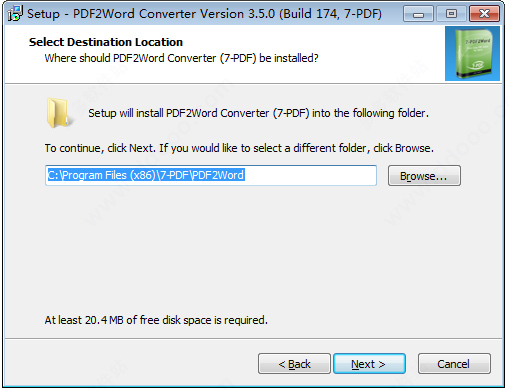Open the Browse… folder picker
The width and height of the screenshot is (509, 390).
(x=424, y=176)
